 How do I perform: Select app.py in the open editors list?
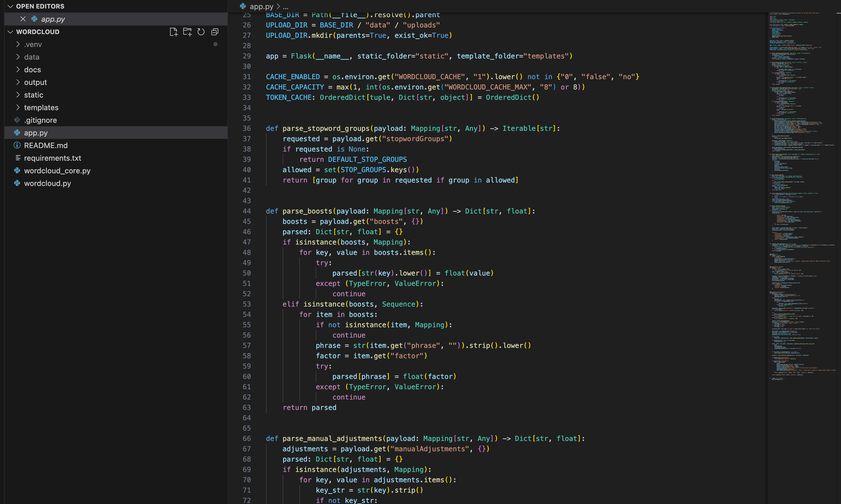coord(53,19)
